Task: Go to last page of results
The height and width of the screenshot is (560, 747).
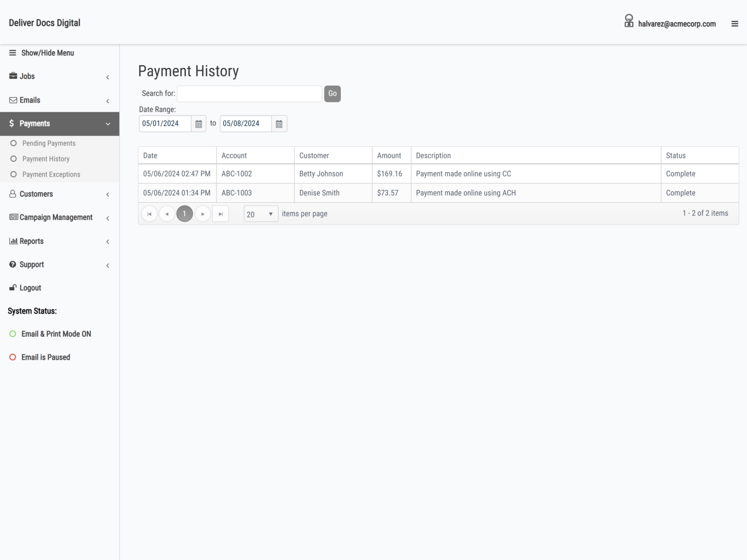Action: [x=220, y=214]
